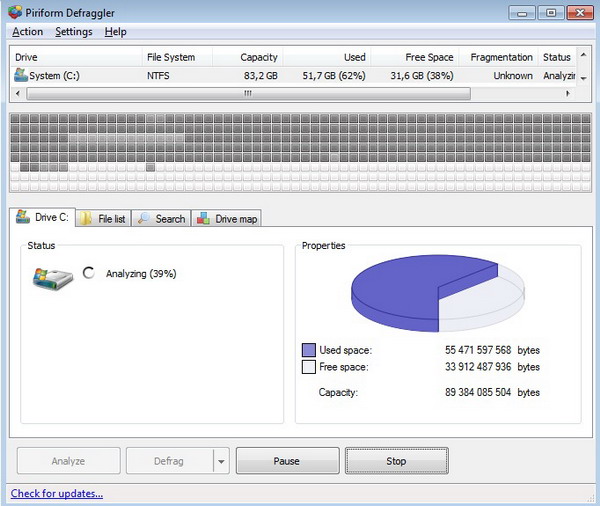Image resolution: width=600 pixels, height=506 pixels.
Task: Sort by the File System column header
Action: tap(177, 57)
